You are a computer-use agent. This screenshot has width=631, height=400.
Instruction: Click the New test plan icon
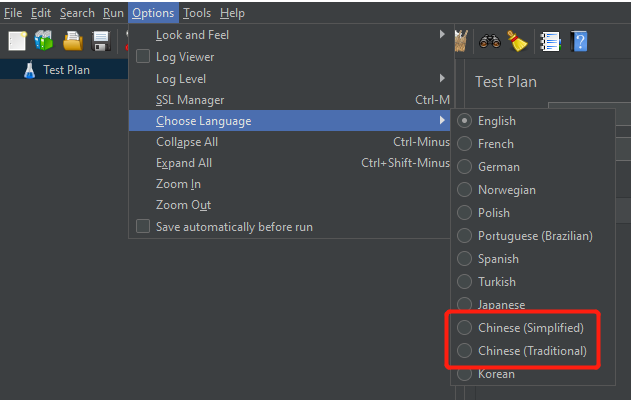[x=18, y=41]
